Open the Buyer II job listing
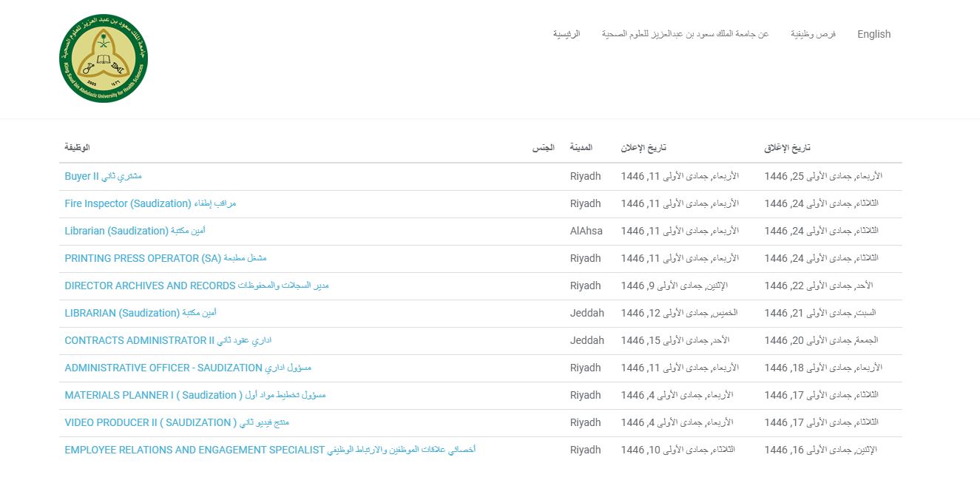The image size is (980, 483). tap(103, 176)
